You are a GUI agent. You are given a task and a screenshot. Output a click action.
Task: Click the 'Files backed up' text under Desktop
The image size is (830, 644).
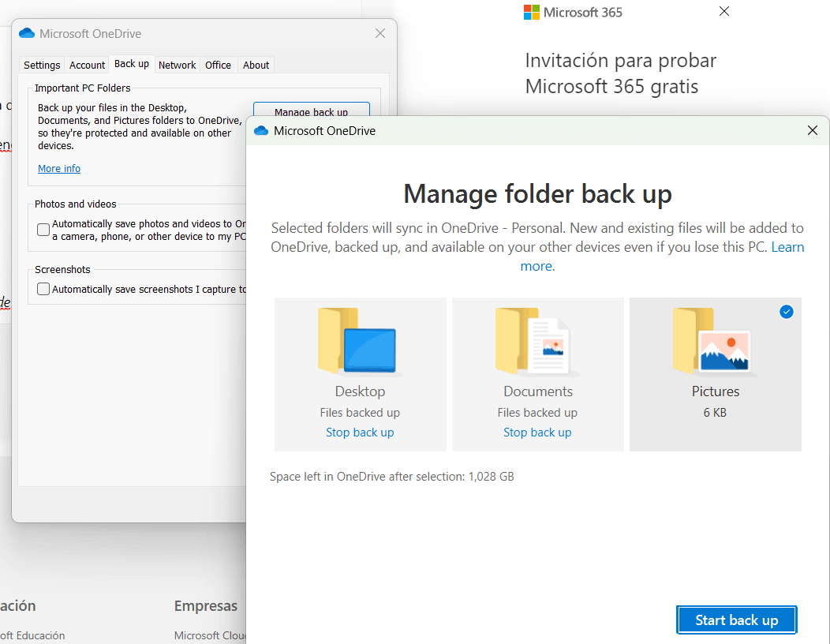360,413
